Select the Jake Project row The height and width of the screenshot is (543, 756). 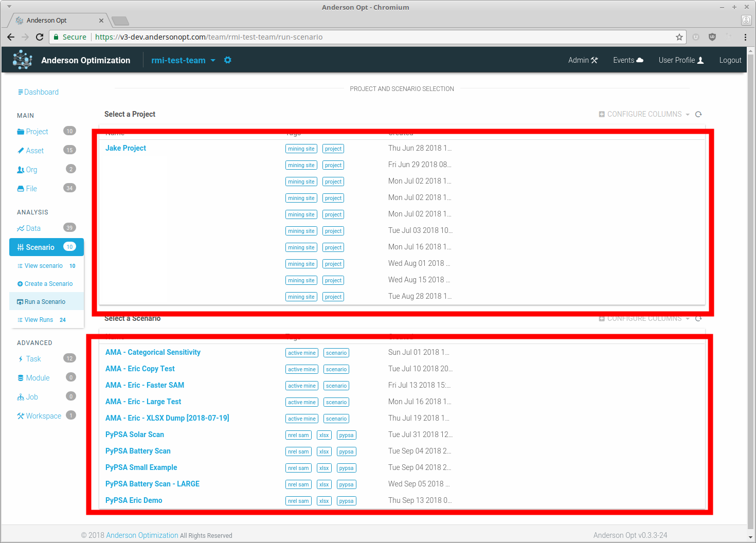click(x=402, y=148)
